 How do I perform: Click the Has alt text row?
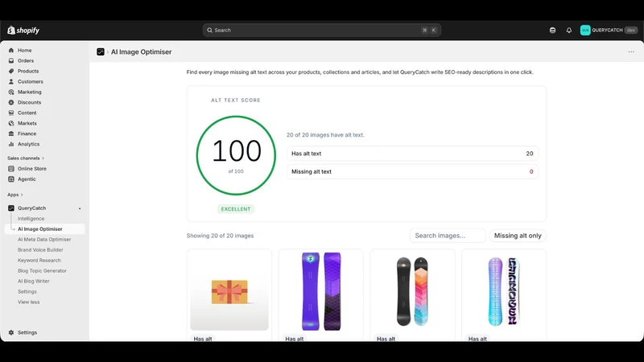click(412, 154)
